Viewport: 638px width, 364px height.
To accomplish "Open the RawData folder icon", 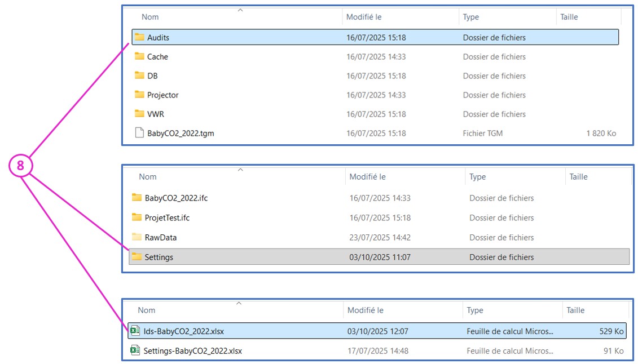I will 137,237.
